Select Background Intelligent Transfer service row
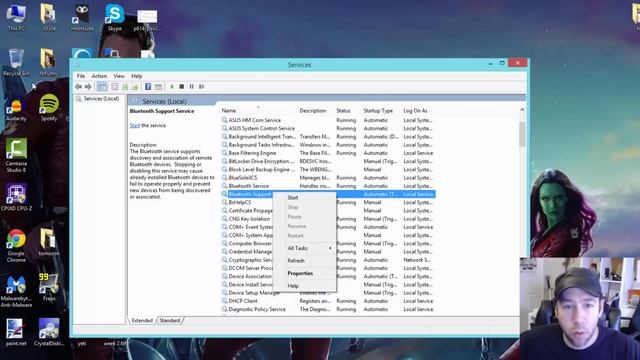The image size is (640, 360). [328, 137]
